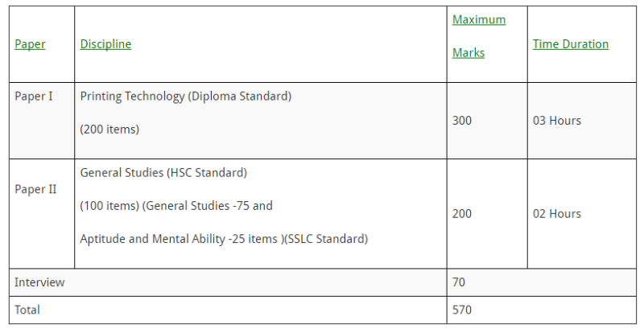The height and width of the screenshot is (329, 644).
Task: Click the Interview row label
Action: [x=39, y=282]
